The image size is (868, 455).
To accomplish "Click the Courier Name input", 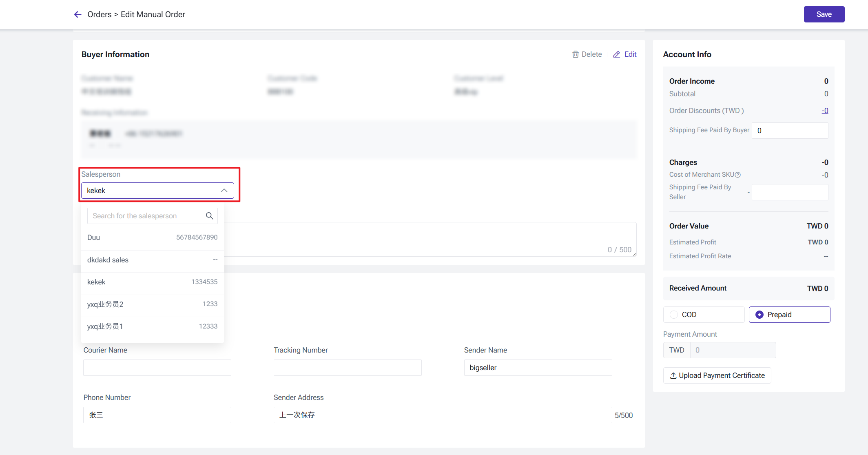I will 157,368.
